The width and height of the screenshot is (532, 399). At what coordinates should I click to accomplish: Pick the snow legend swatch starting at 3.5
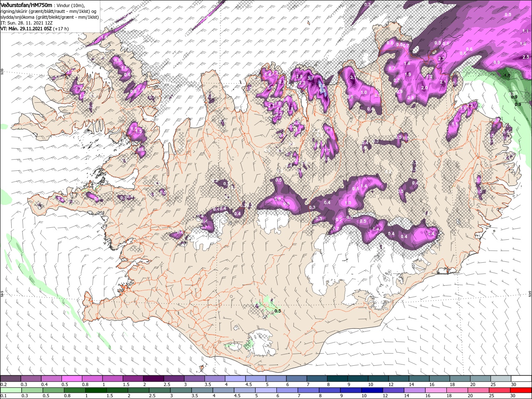pyautogui.click(x=214, y=379)
